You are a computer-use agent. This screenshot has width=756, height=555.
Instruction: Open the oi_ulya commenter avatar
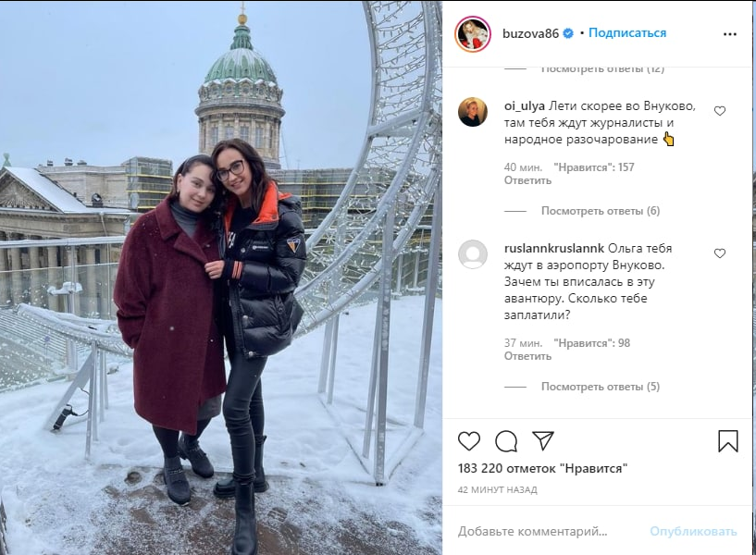(x=473, y=112)
